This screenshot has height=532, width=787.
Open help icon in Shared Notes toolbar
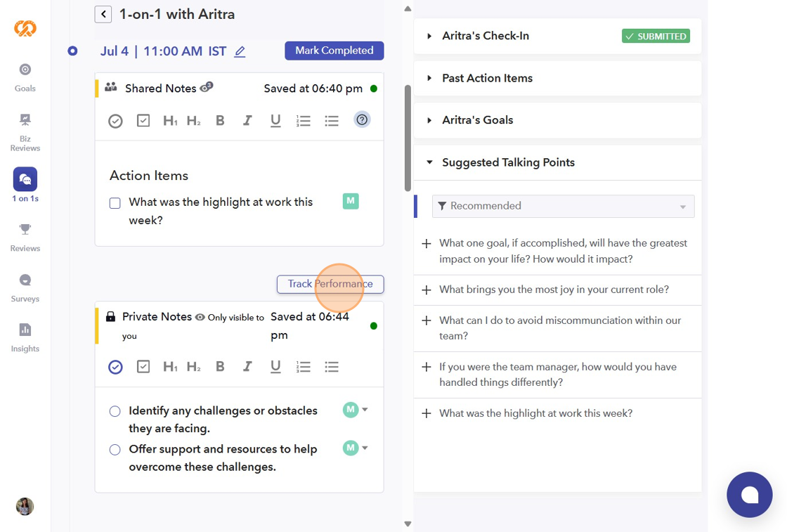[x=363, y=119]
